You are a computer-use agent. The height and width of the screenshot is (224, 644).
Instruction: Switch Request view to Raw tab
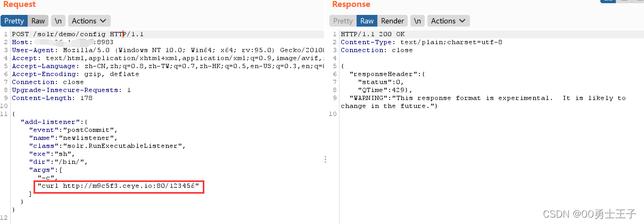click(38, 21)
